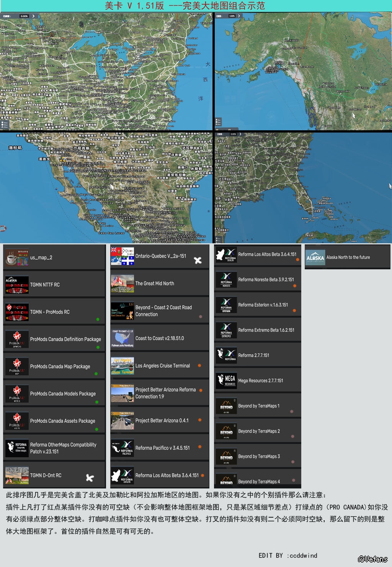The image size is (392, 567).
Task: Select Ontario-Quebec V_2a-151 text
Action: (x=161, y=256)
